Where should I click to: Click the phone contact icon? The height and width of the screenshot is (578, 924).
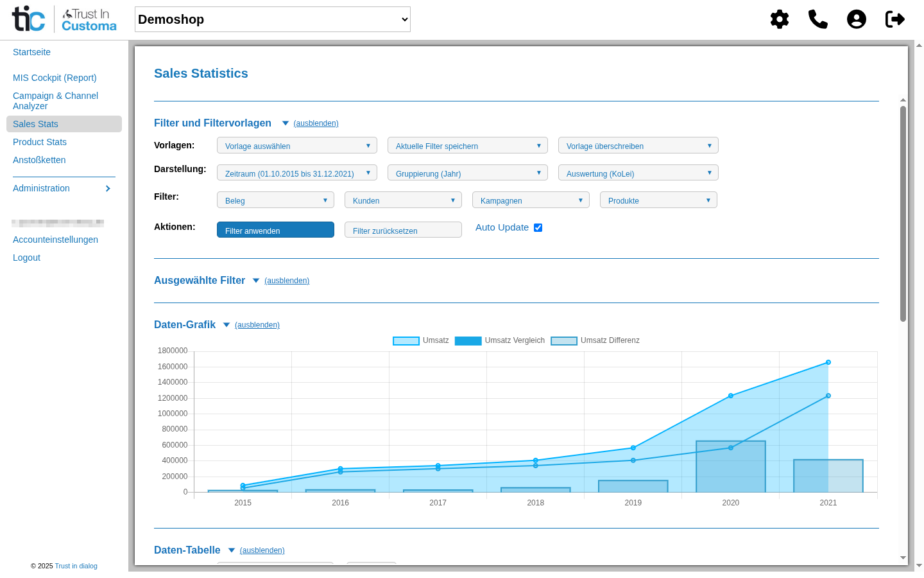[x=818, y=19]
